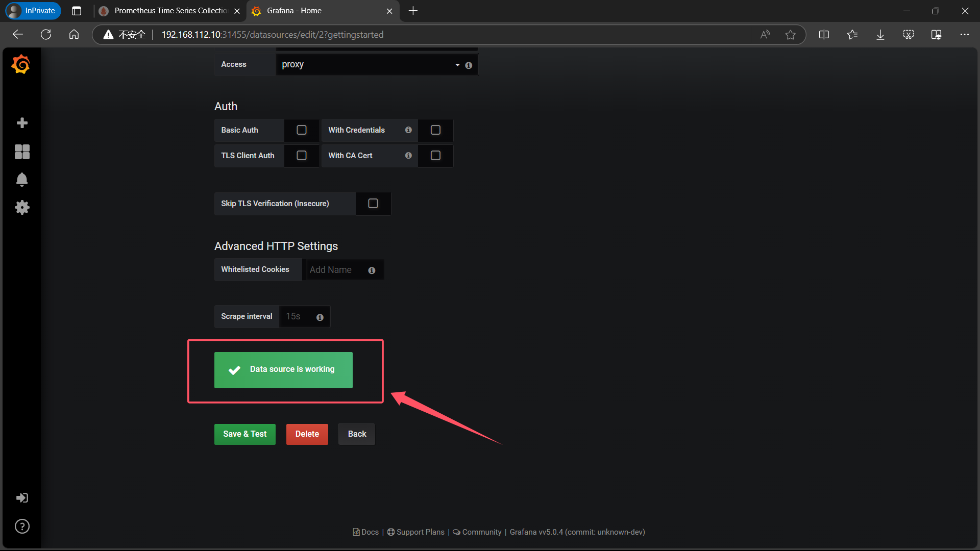Check Skip TLS Verification (Insecure)

point(373,204)
